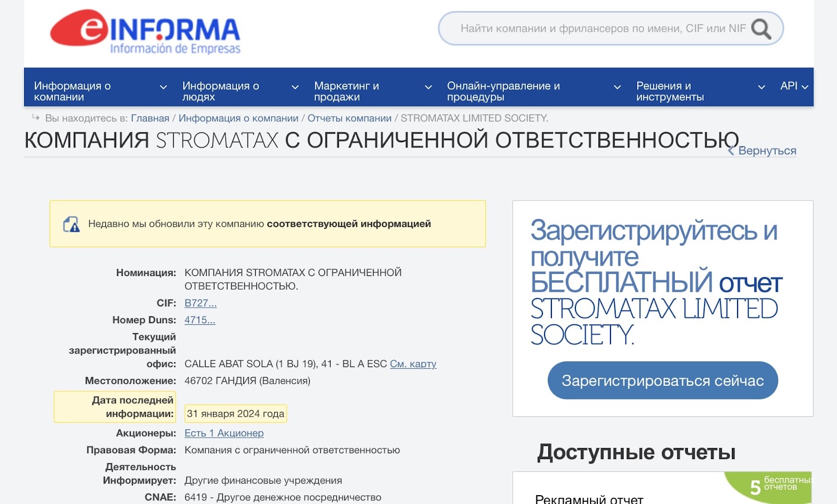
Task: Expand chevron next to 'Онлайн-управление и процедуры'
Action: (617, 87)
